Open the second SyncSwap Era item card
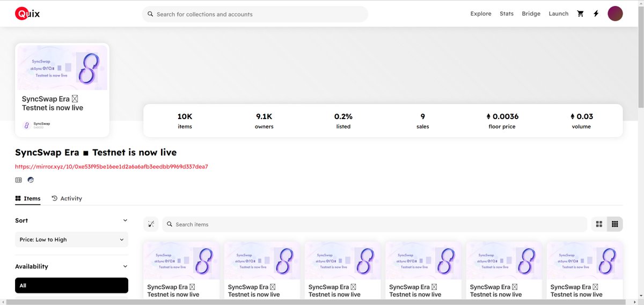The width and height of the screenshot is (644, 305). click(x=262, y=271)
